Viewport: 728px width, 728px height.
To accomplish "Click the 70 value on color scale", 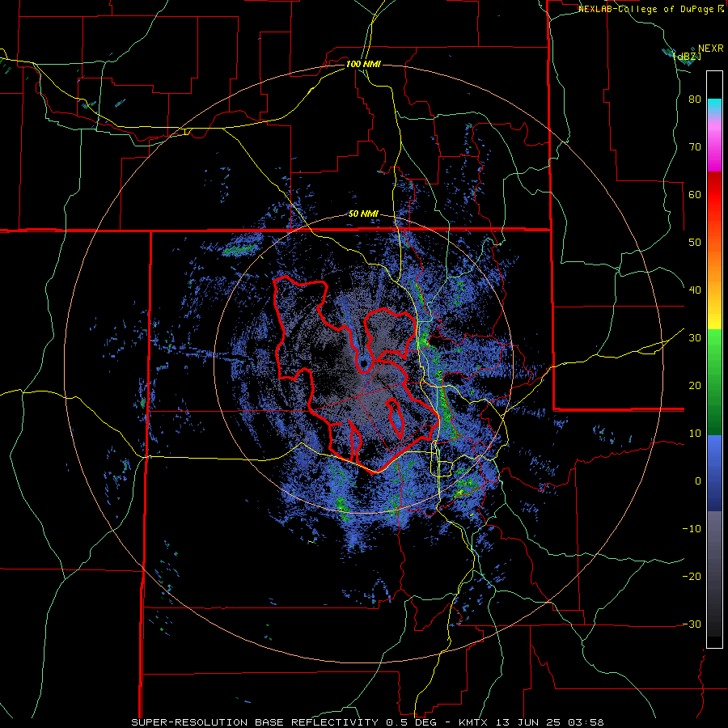I will (695, 146).
